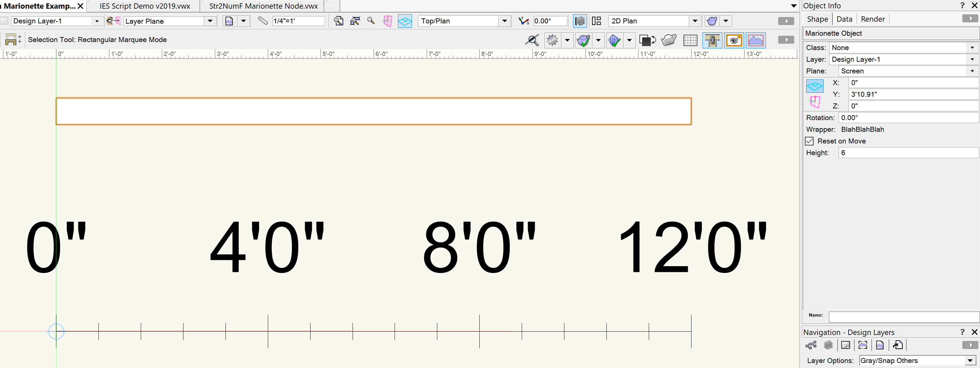Switch to the Data tab
980x368 pixels.
tap(844, 19)
